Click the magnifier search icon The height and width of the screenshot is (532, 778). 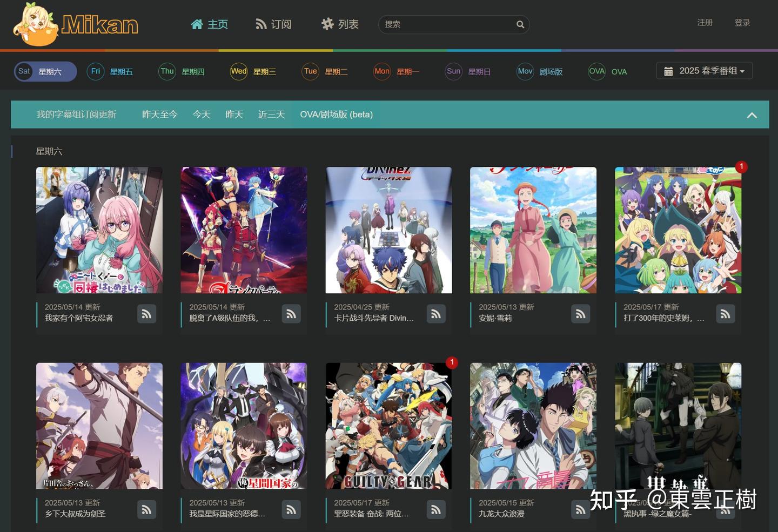point(520,24)
